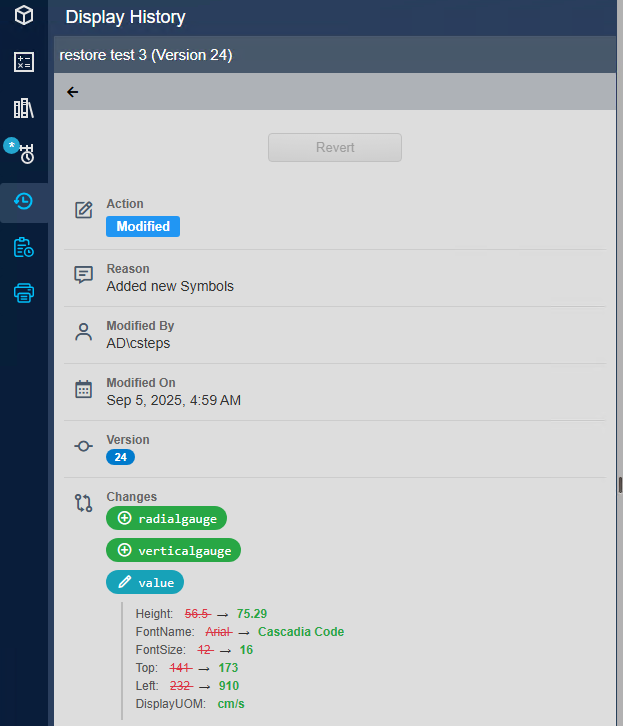Viewport: 623px width, 726px height.
Task: Select the Display History clock icon
Action: pyautogui.click(x=24, y=201)
